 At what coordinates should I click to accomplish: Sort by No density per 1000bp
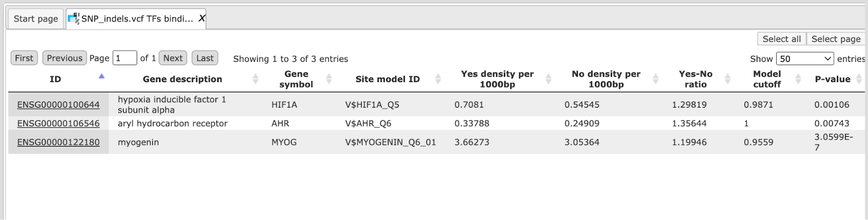point(655,79)
